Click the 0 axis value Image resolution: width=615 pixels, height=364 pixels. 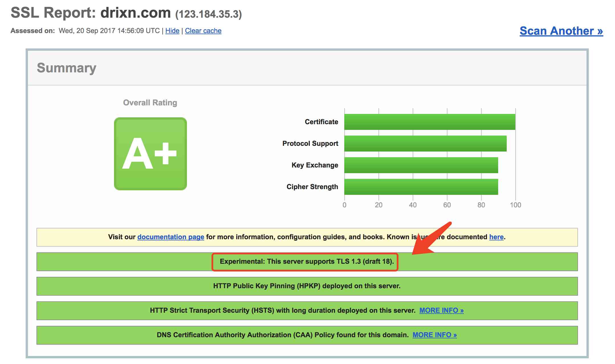[345, 205]
